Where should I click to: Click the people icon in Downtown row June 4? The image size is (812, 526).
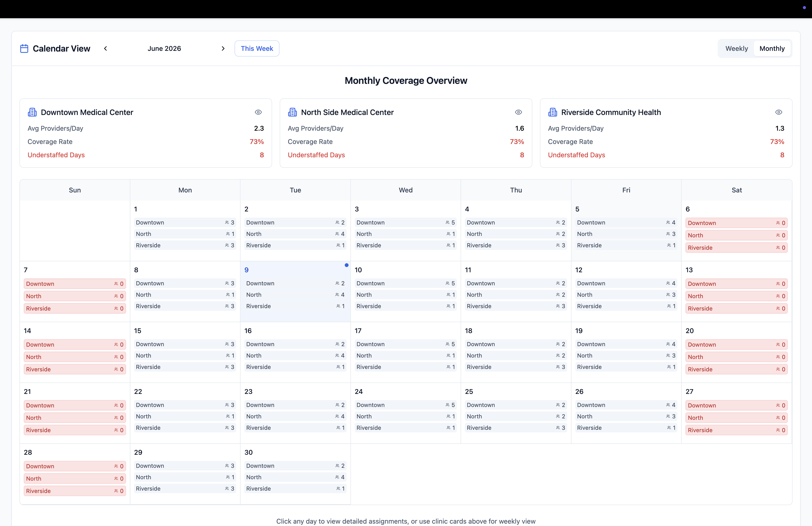click(558, 223)
